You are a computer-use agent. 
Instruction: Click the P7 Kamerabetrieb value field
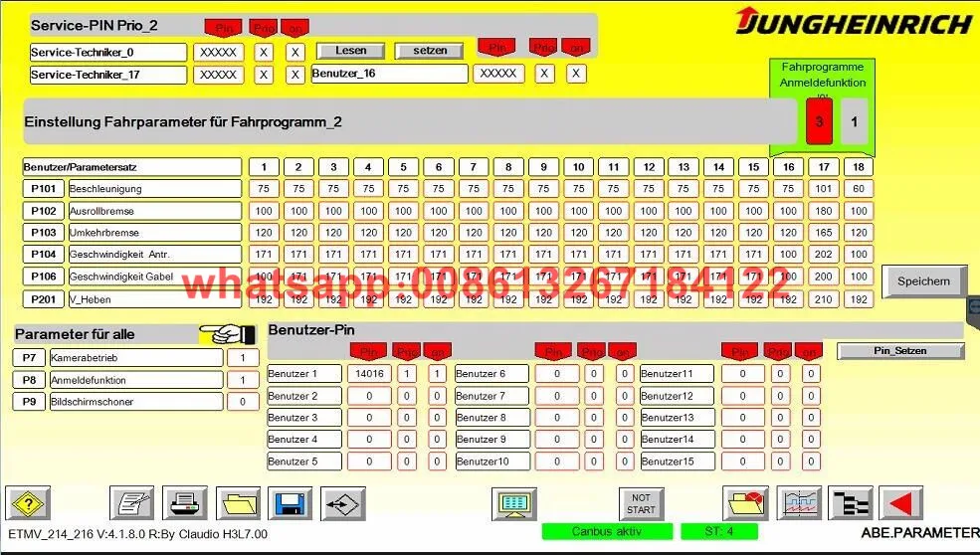click(x=243, y=358)
